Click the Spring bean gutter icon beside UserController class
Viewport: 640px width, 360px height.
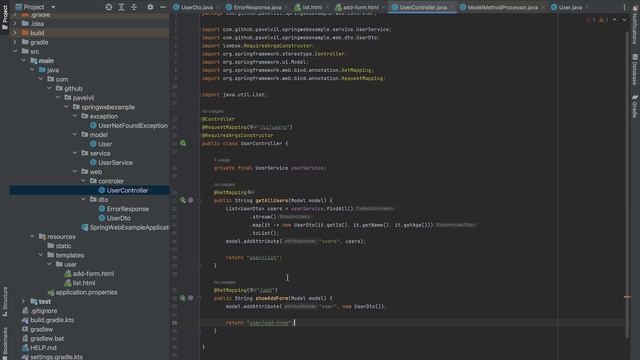[x=183, y=143]
